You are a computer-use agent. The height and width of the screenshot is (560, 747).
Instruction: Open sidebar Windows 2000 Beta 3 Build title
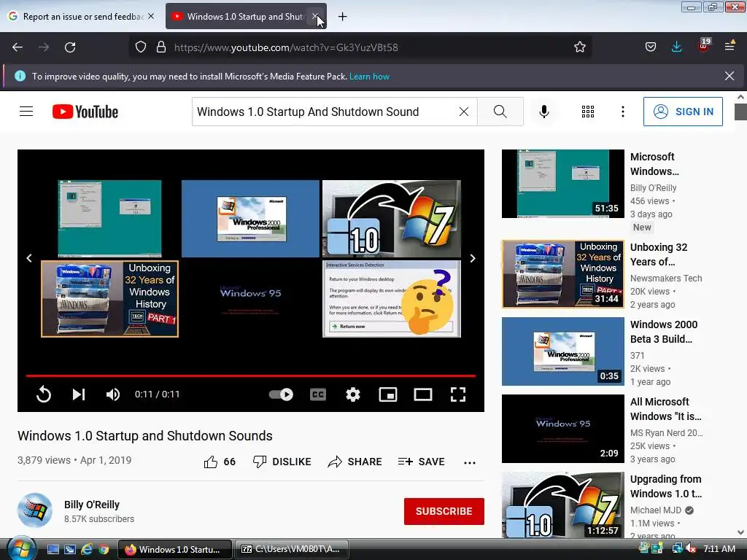(664, 332)
